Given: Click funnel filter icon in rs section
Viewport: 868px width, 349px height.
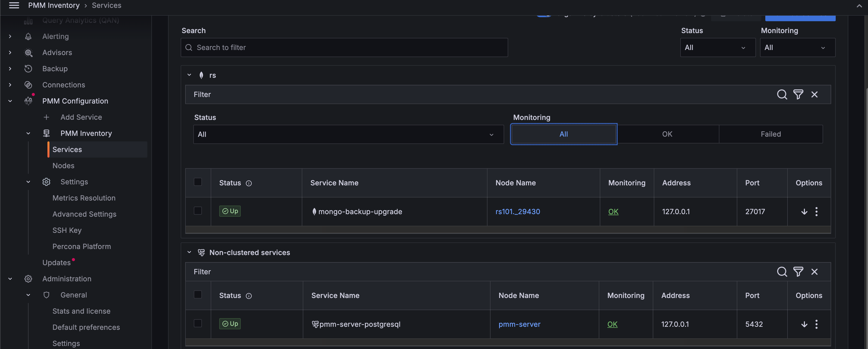Looking at the screenshot, I should (x=798, y=94).
